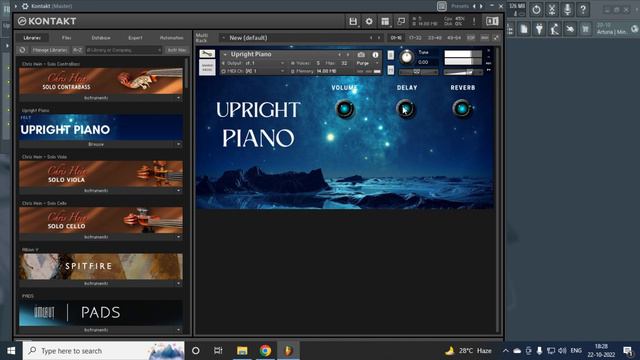Select the 49-64 multi rack page
This screenshot has width=640, height=360.
point(454,38)
